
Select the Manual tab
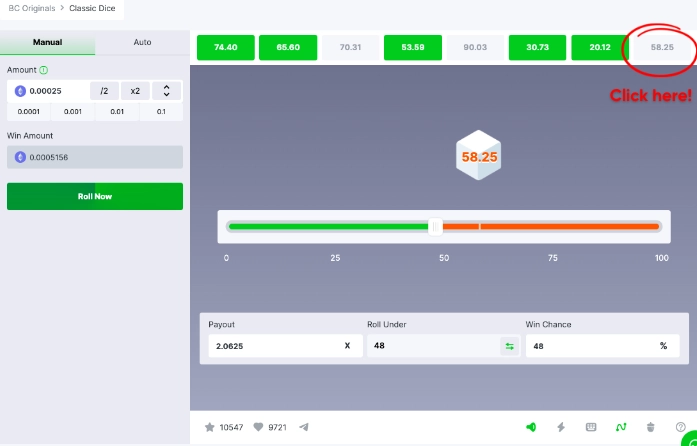(47, 43)
